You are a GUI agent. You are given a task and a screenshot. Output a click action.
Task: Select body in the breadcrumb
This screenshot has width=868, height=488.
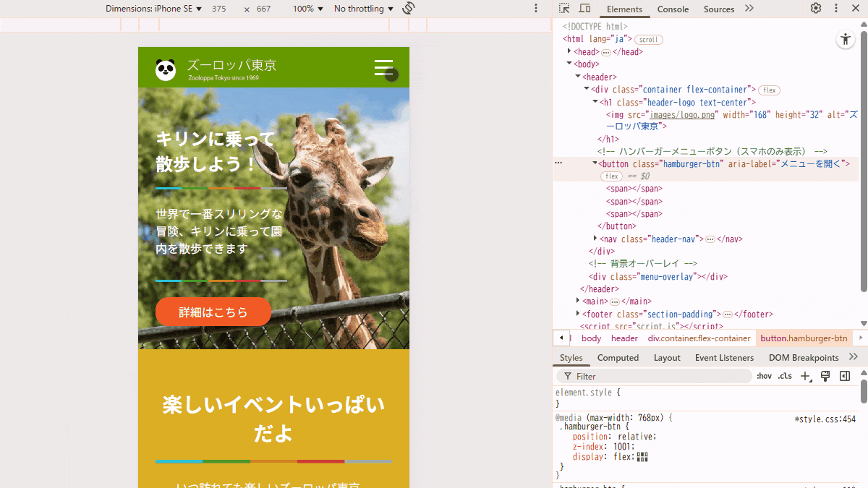pyautogui.click(x=591, y=338)
